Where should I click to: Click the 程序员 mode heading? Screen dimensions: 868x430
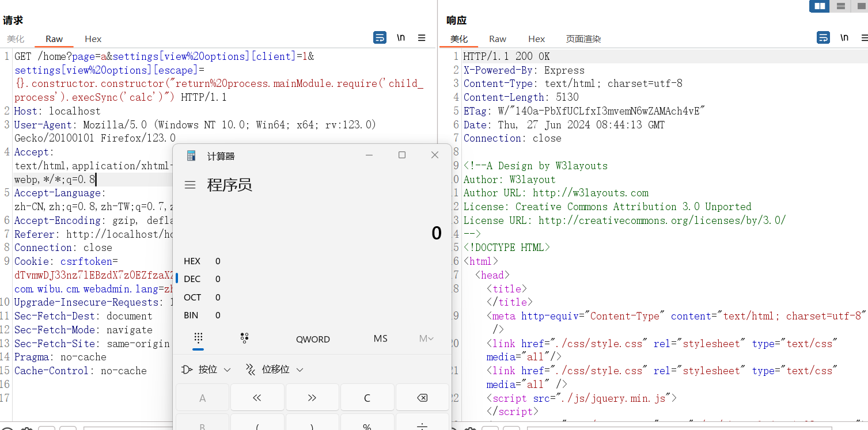tap(230, 185)
